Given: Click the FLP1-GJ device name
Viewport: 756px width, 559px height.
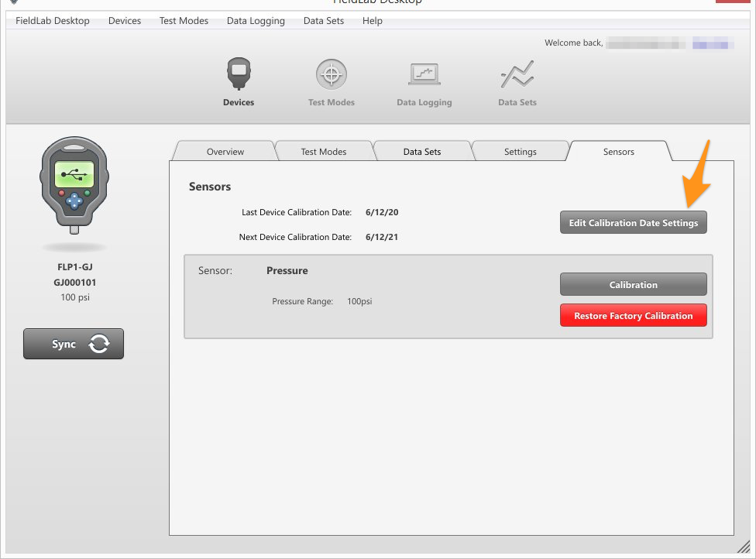Looking at the screenshot, I should coord(74,267).
